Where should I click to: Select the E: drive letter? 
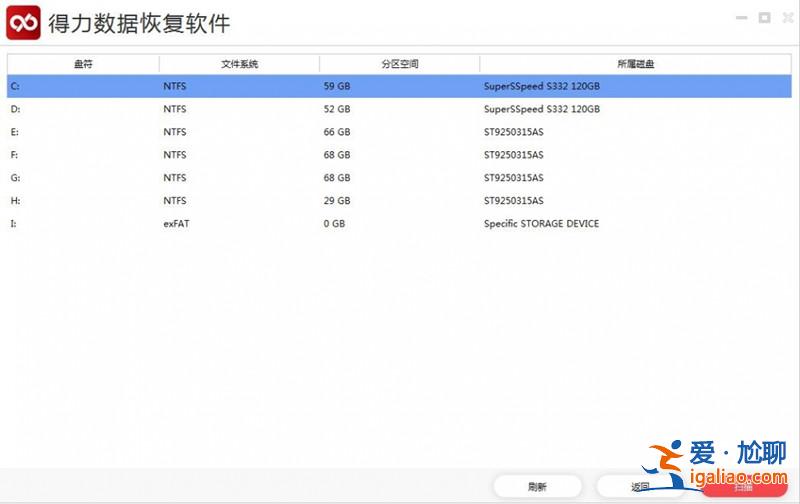pos(15,132)
